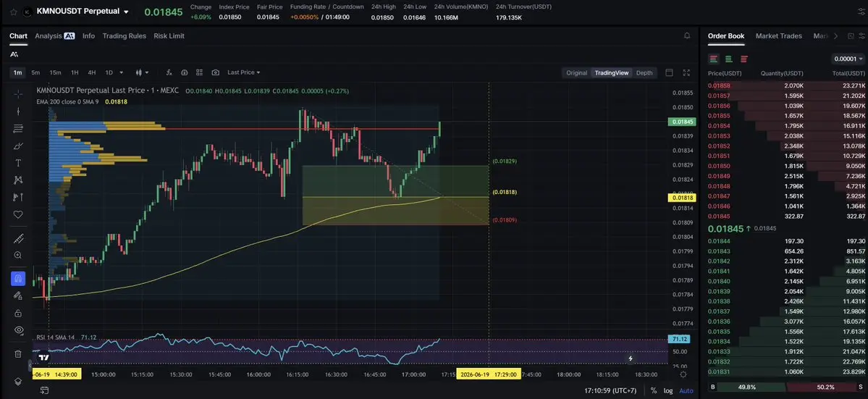The width and height of the screenshot is (868, 399).
Task: Open page settings sliders icon at top right
Action: coord(861,12)
